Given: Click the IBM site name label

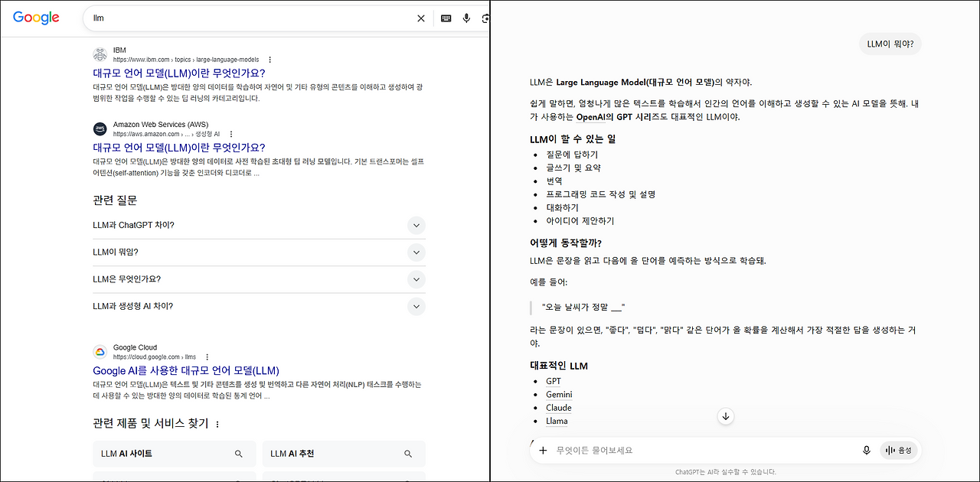Looking at the screenshot, I should tap(119, 50).
